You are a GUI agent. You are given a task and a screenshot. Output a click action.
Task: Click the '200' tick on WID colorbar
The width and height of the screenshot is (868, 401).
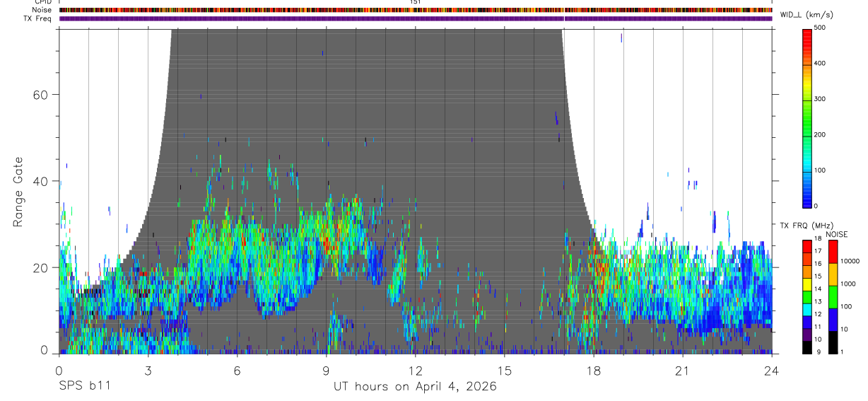coord(820,134)
